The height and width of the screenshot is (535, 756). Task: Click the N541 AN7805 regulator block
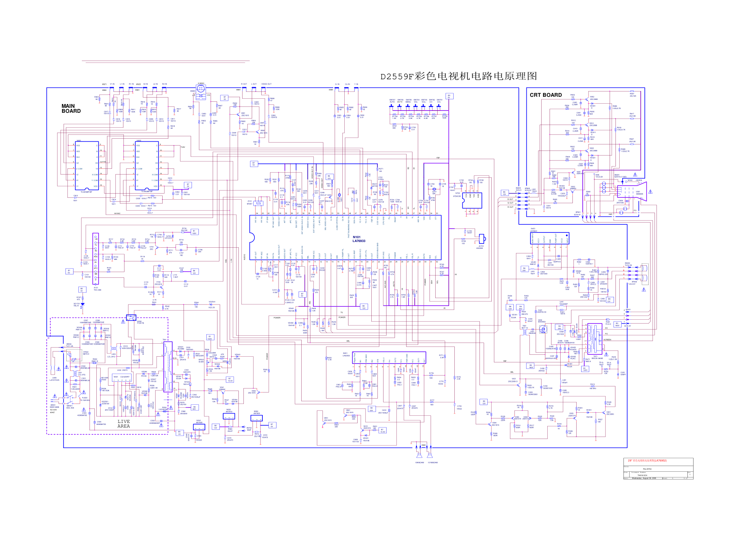(199, 427)
